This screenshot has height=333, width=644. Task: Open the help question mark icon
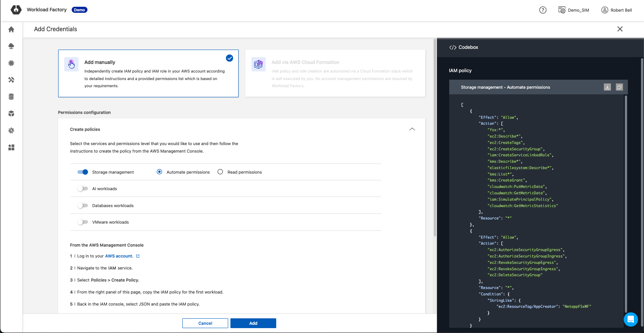coord(543,10)
